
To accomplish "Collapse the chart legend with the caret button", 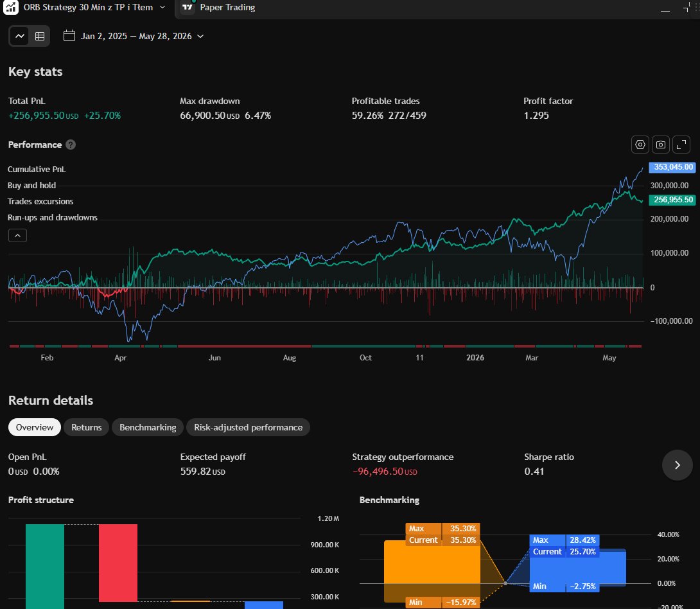I will point(17,235).
